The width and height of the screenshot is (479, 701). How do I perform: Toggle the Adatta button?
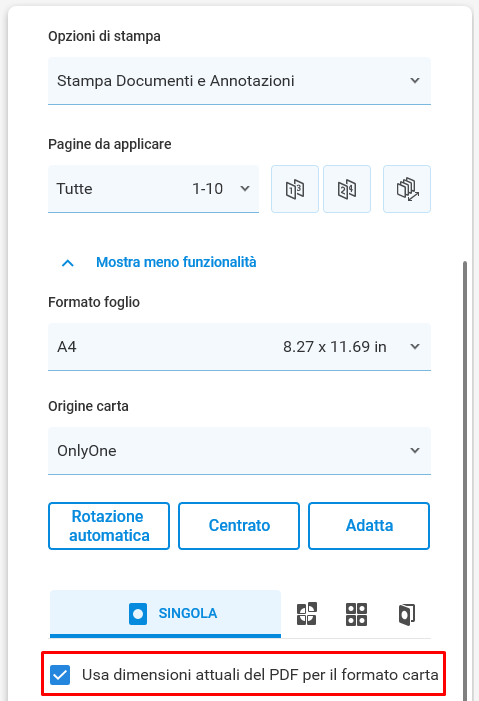click(x=369, y=526)
